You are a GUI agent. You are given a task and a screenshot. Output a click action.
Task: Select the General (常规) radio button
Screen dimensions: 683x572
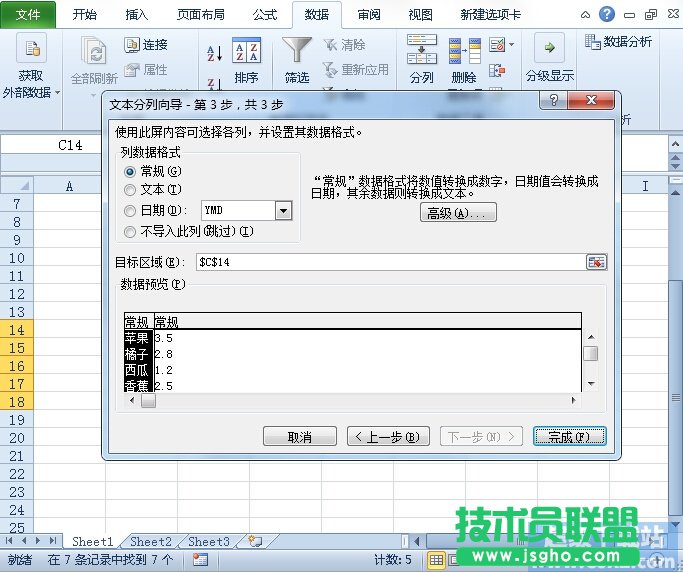coord(130,171)
